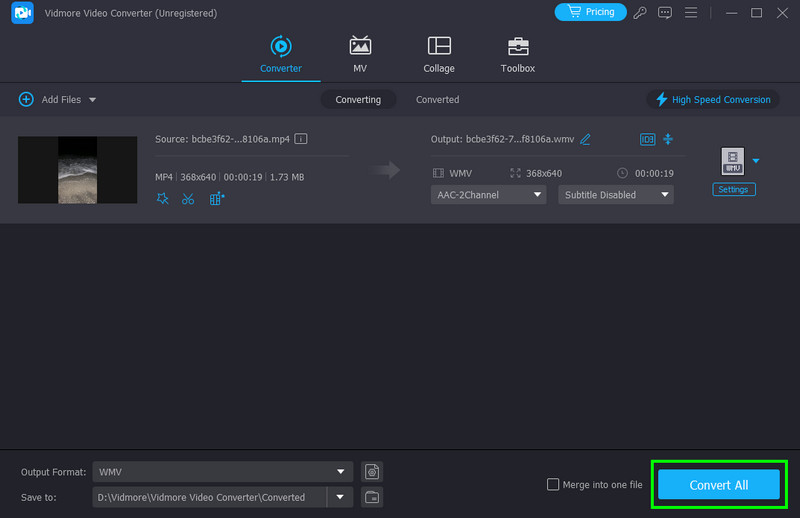Switch to the MV tab

click(x=360, y=55)
